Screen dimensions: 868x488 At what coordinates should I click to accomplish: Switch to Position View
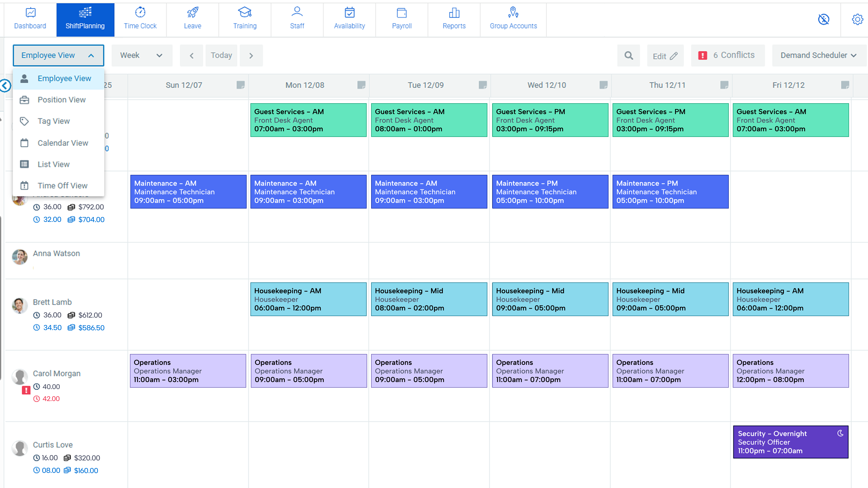[58, 100]
